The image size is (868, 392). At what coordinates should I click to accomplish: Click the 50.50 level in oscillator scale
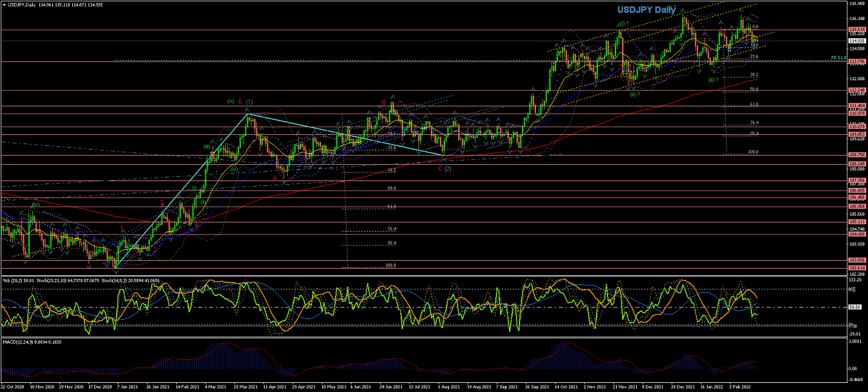coord(855,307)
